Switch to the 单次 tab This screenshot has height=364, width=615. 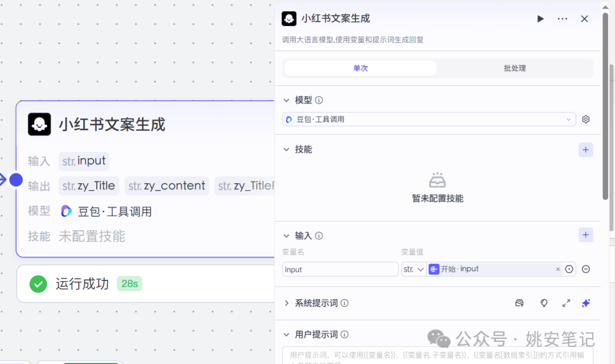click(360, 68)
